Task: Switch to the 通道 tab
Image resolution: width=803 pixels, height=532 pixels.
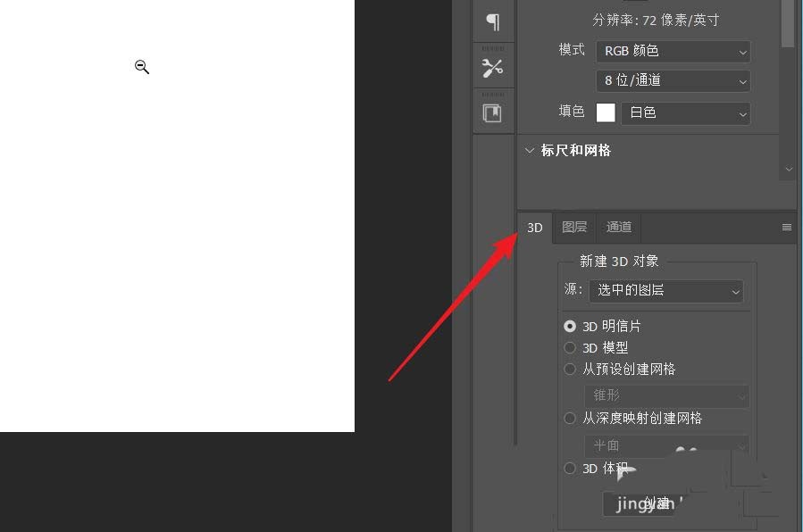Action: 618,227
